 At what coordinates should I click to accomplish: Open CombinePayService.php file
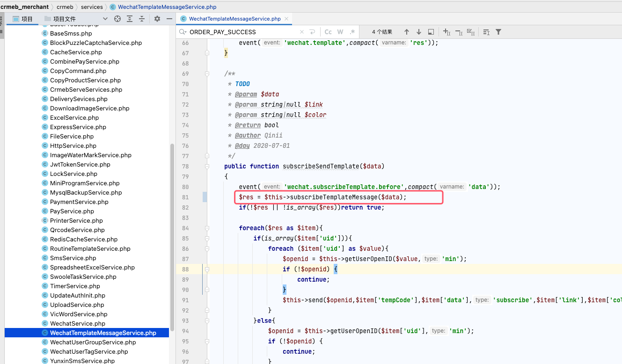(x=85, y=61)
